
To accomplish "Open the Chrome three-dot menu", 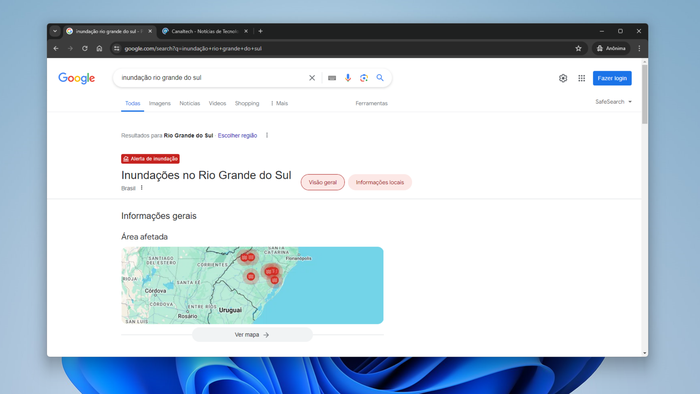I will 639,48.
